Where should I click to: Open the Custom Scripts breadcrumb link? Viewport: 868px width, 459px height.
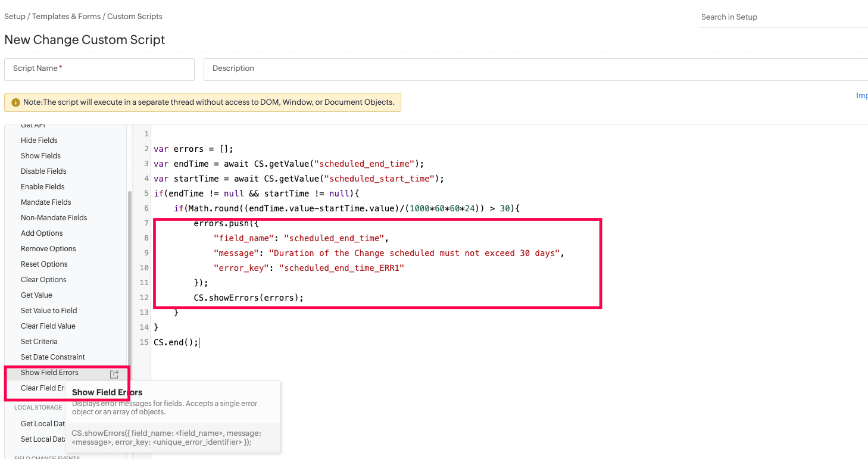135,16
